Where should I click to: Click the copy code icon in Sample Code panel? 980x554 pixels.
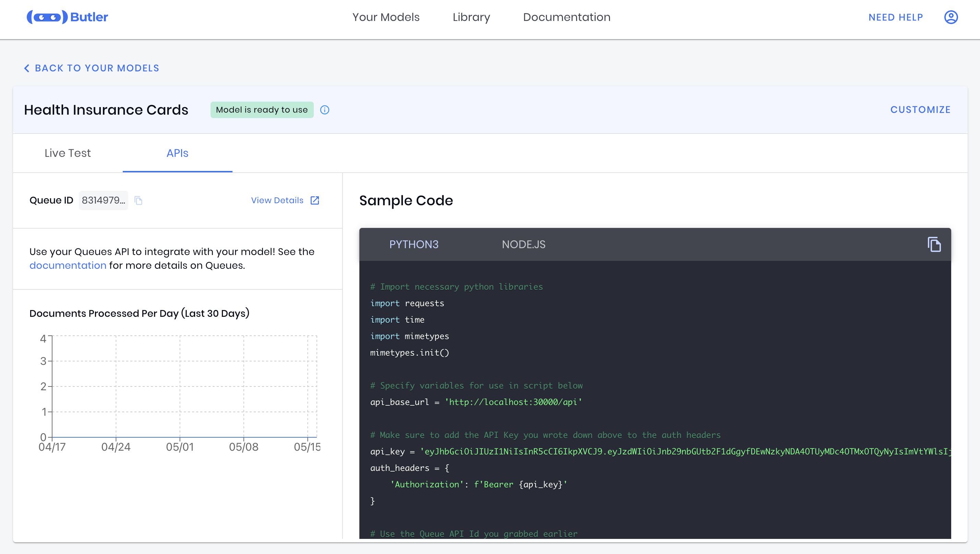934,244
